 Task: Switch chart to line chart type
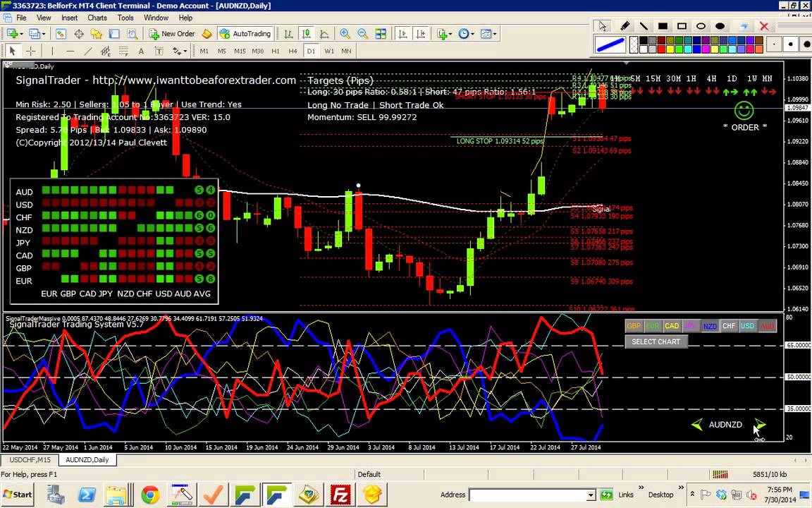324,34
